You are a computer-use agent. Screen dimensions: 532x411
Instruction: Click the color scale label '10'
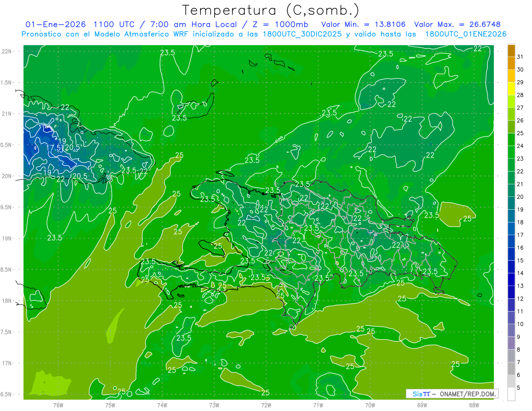coord(520,324)
